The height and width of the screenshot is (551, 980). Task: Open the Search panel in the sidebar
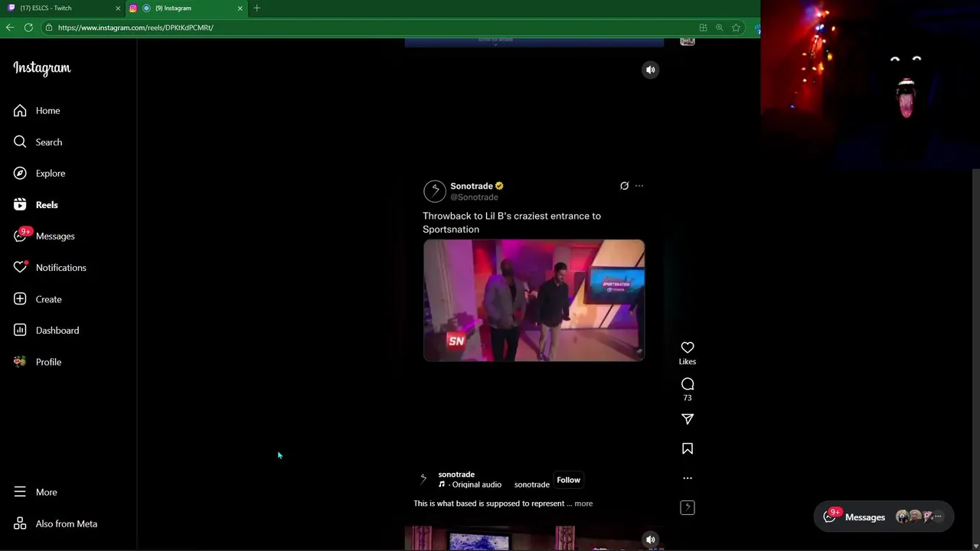[48, 142]
